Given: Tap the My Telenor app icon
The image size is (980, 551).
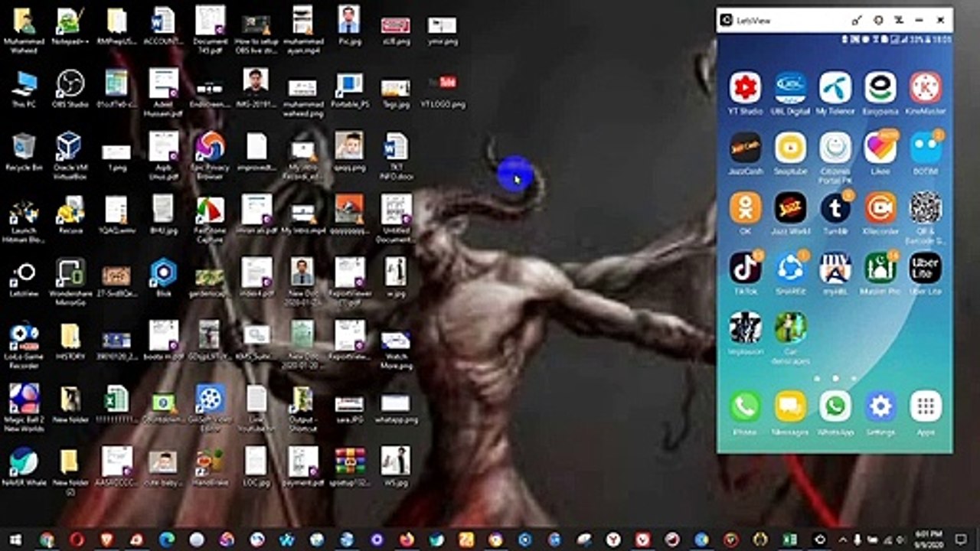Looking at the screenshot, I should click(x=835, y=88).
